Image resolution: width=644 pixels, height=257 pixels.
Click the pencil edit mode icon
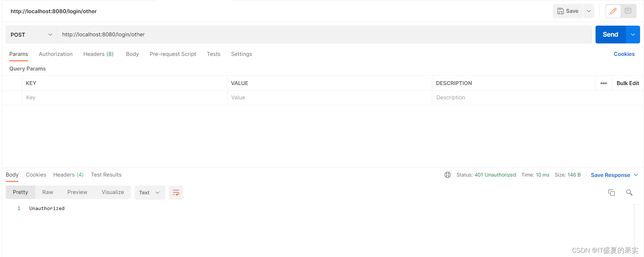click(613, 11)
